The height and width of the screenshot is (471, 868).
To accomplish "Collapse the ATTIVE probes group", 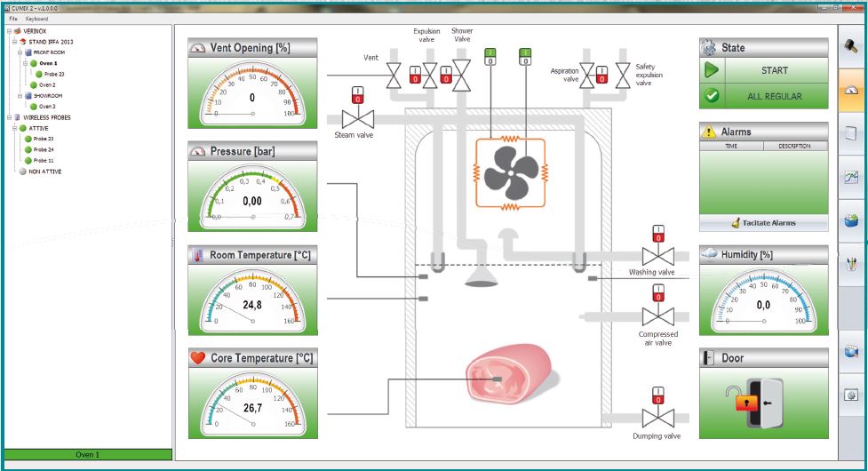I will pyautogui.click(x=13, y=128).
